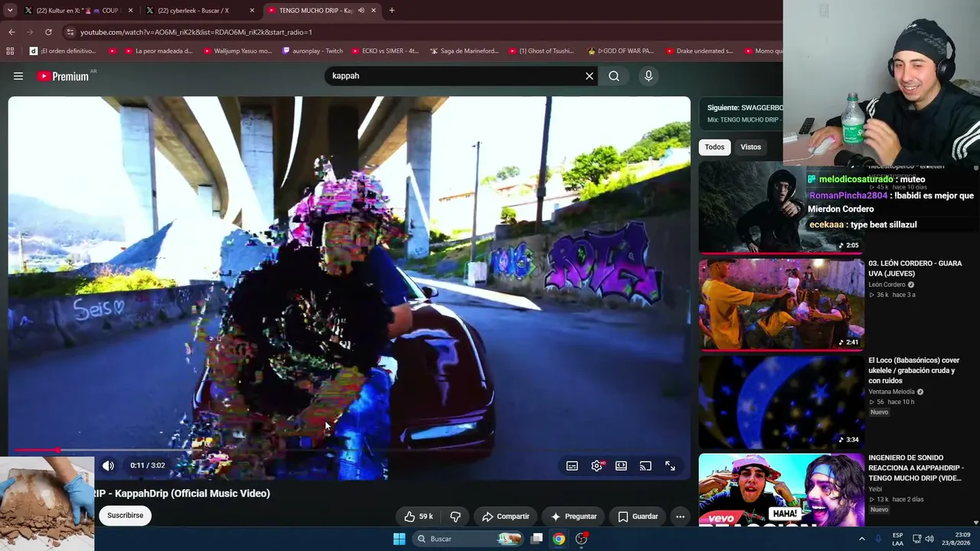Show hidden system tray icons chevron
The image size is (980, 551).
click(861, 539)
